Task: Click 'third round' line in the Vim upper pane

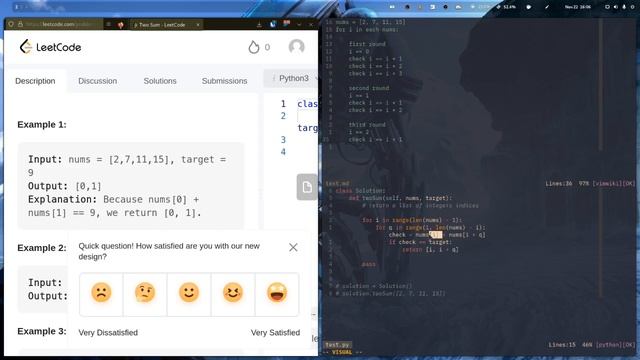Action: click(367, 125)
